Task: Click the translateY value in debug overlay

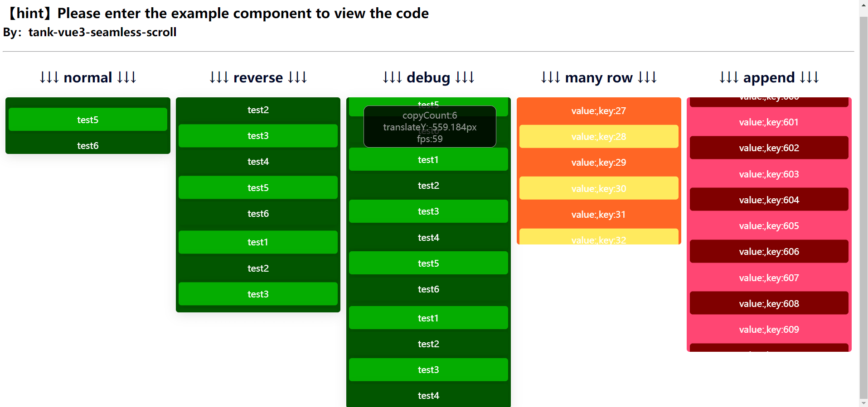Action: tap(430, 127)
